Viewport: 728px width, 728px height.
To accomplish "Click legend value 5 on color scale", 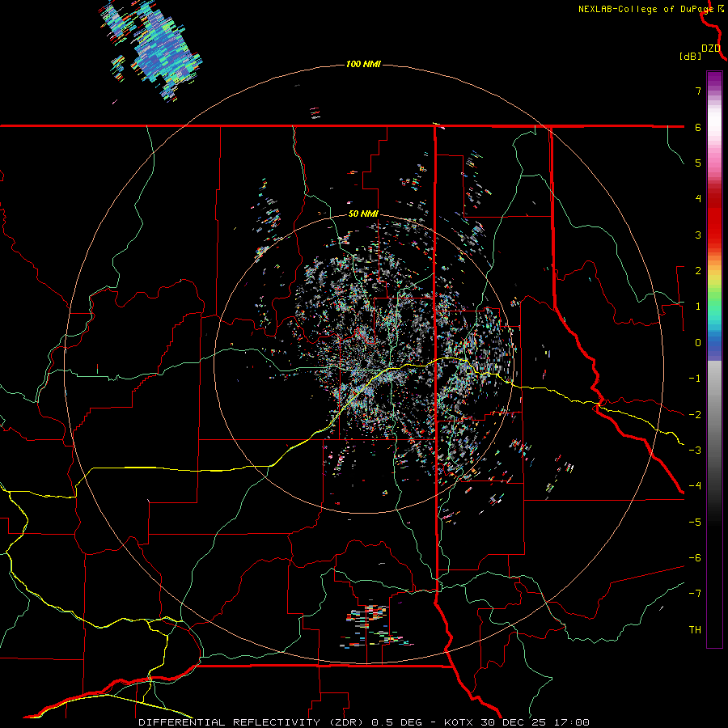I will click(698, 163).
